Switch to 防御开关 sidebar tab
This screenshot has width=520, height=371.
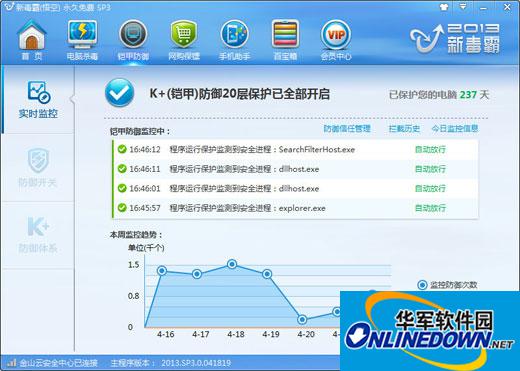coord(38,168)
